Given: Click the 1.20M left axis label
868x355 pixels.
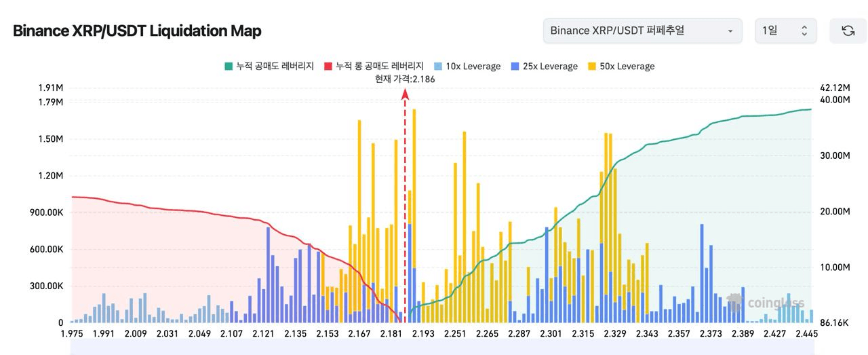Looking at the screenshot, I should 51,176.
